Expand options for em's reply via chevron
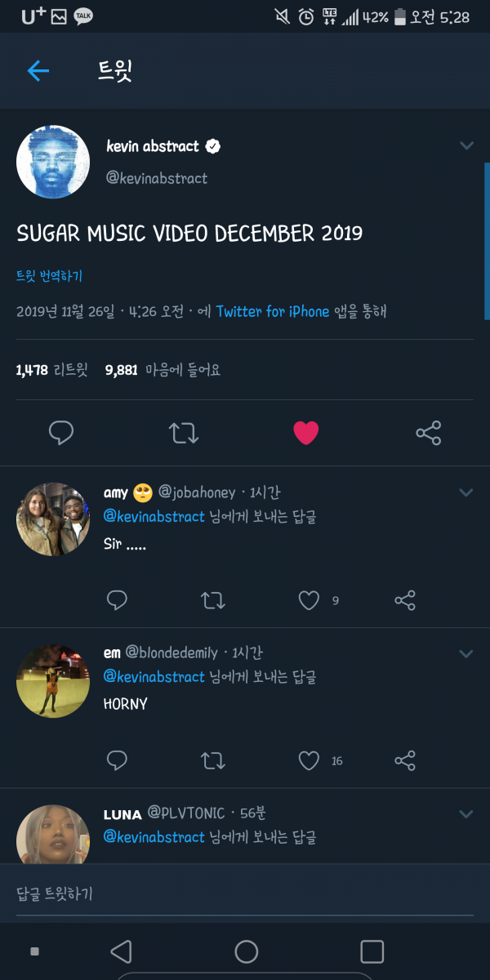 [x=466, y=653]
